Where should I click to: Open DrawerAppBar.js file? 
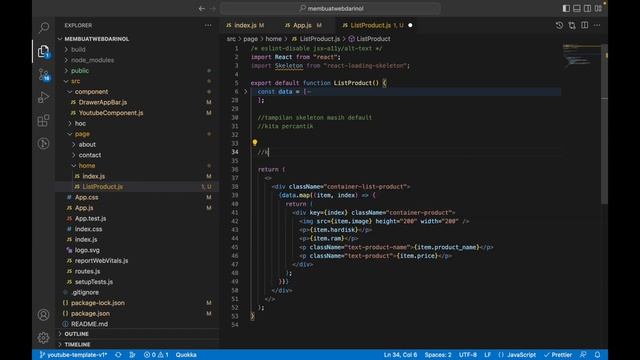click(102, 102)
